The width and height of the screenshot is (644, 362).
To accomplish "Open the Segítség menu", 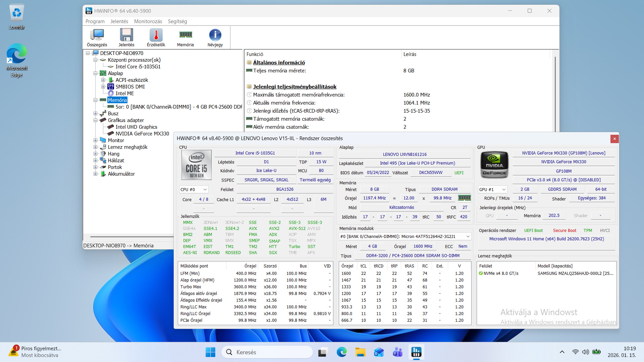I will [x=177, y=21].
